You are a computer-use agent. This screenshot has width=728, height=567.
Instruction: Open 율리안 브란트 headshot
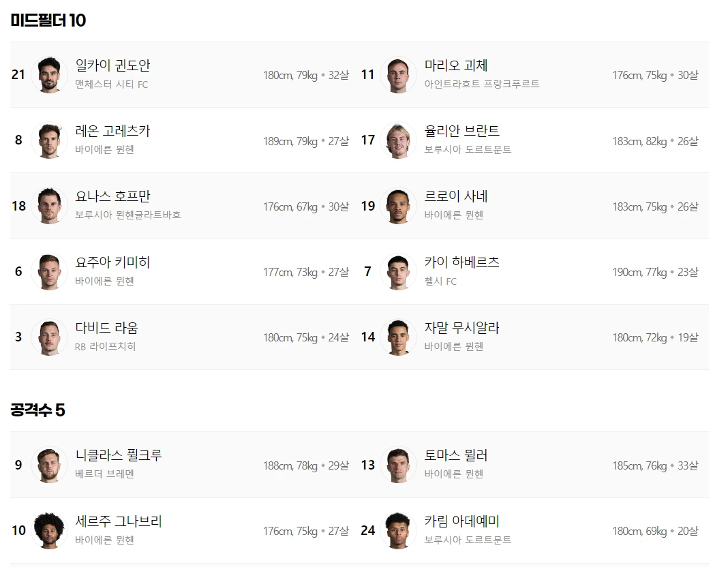(398, 140)
